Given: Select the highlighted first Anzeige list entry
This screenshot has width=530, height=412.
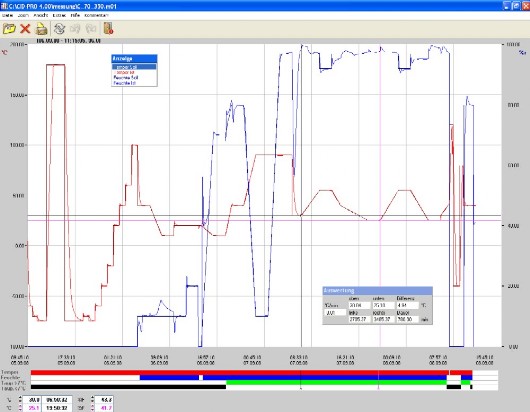Looking at the screenshot, I should (134, 67).
